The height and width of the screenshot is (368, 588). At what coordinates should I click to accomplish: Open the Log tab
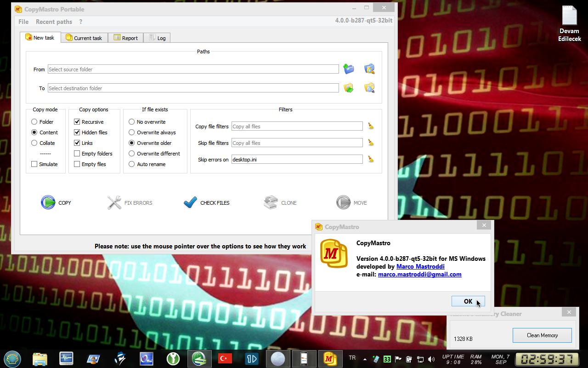[157, 38]
